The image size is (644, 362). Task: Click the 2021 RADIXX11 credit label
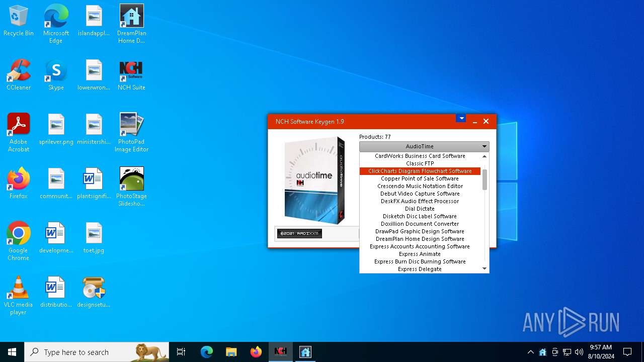(x=300, y=234)
